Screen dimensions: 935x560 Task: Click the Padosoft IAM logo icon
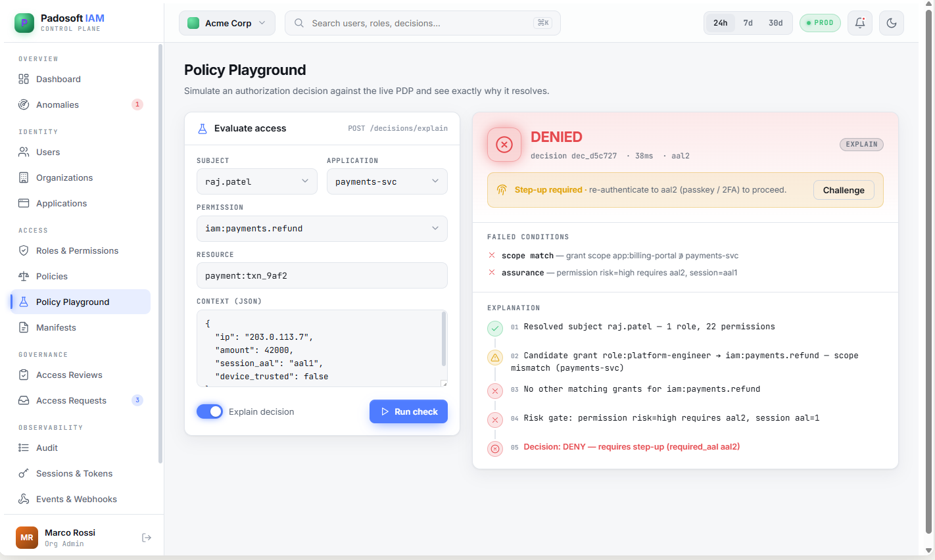click(x=24, y=23)
